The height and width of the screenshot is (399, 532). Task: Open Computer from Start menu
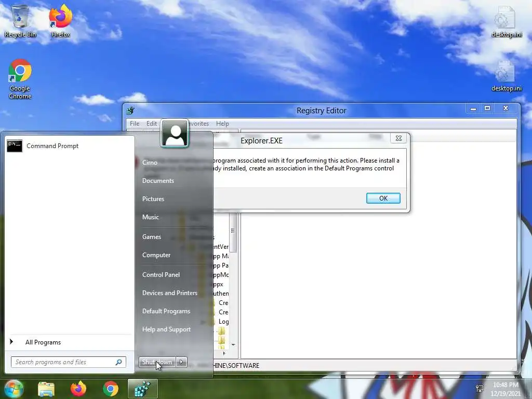(x=156, y=255)
